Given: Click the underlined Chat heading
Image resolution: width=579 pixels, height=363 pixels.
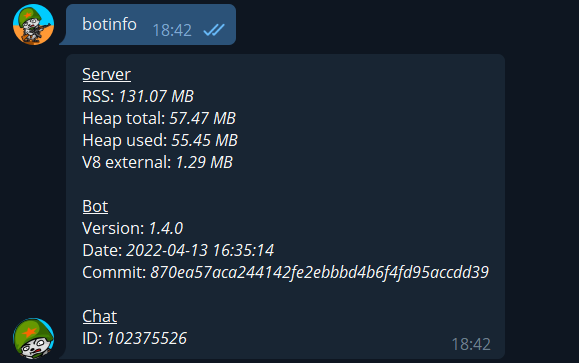Looking at the screenshot, I should [100, 316].
